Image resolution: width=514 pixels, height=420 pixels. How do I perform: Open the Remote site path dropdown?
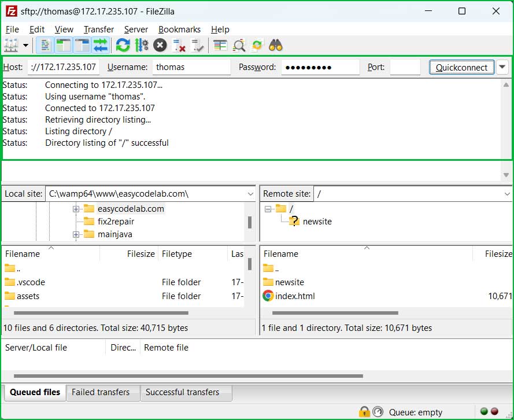[507, 194]
